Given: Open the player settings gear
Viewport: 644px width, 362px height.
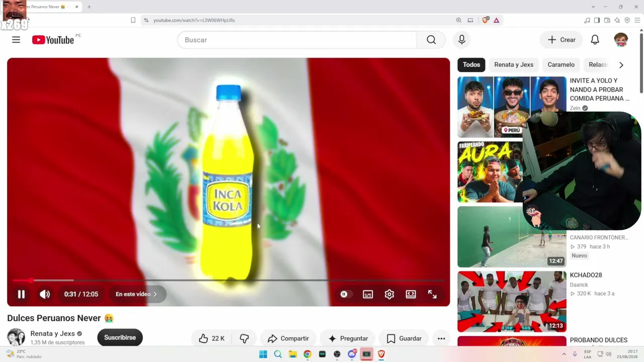Looking at the screenshot, I should (389, 294).
